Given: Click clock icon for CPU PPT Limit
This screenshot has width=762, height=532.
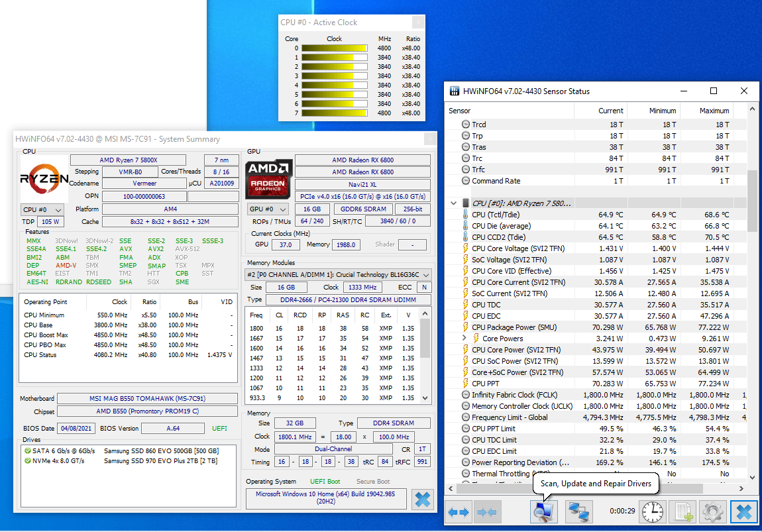Looking at the screenshot, I should (466, 429).
